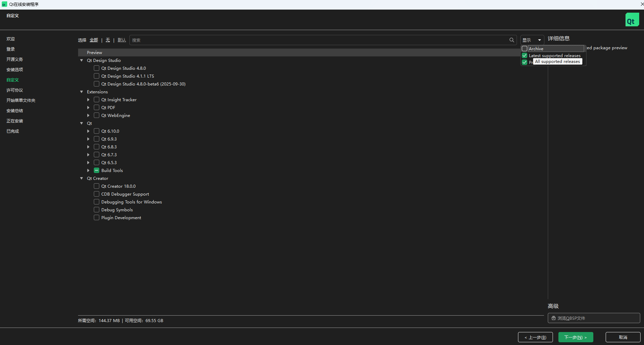The width and height of the screenshot is (644, 345).
Task: Click 全部 to select all
Action: click(94, 40)
